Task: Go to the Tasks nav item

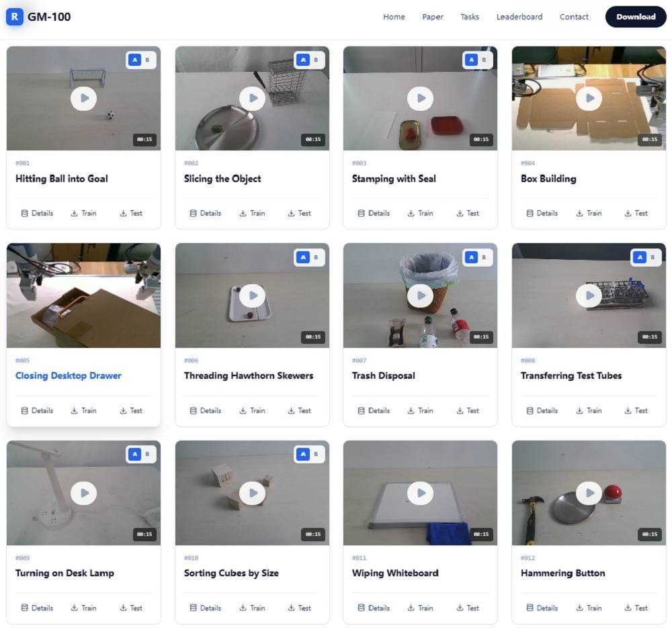Action: tap(470, 17)
